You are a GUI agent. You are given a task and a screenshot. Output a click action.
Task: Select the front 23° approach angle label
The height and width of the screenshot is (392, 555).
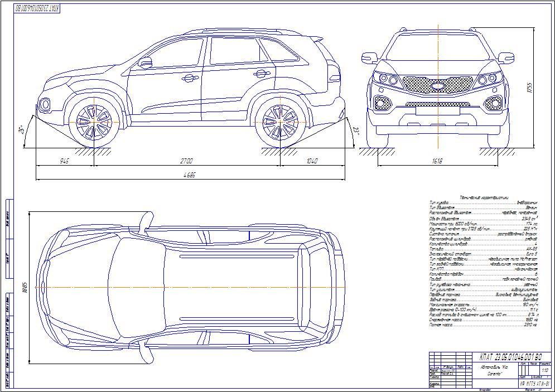tap(21, 129)
